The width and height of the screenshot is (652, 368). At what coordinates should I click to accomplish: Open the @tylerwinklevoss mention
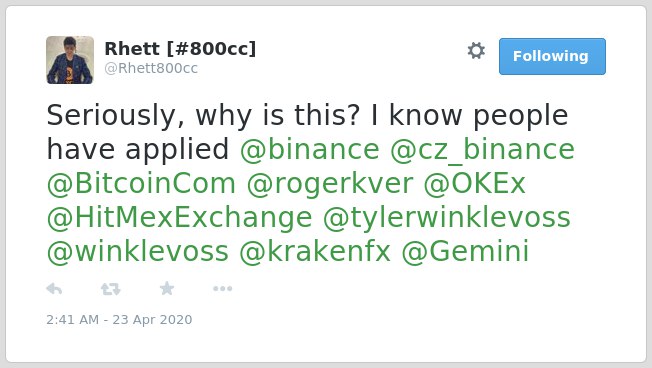[447, 218]
